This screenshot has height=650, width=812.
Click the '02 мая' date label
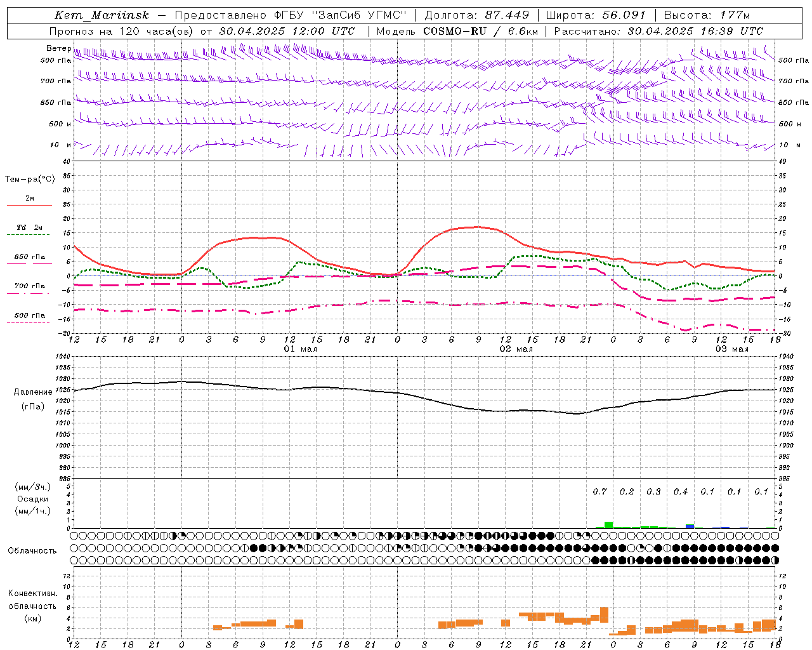[516, 349]
